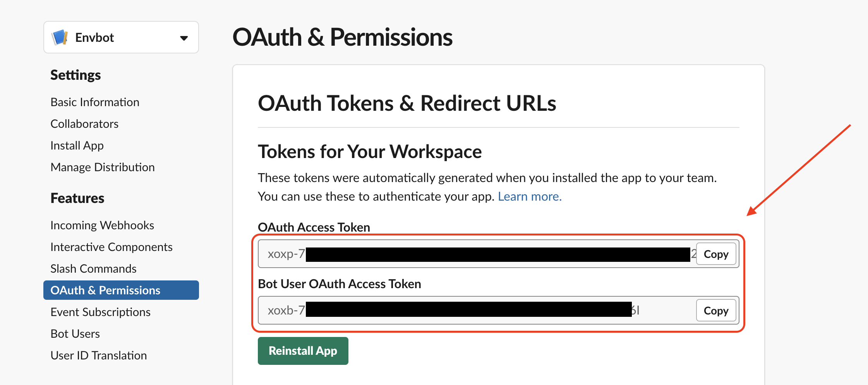Open Basic Information settings
The width and height of the screenshot is (868, 385).
point(95,102)
